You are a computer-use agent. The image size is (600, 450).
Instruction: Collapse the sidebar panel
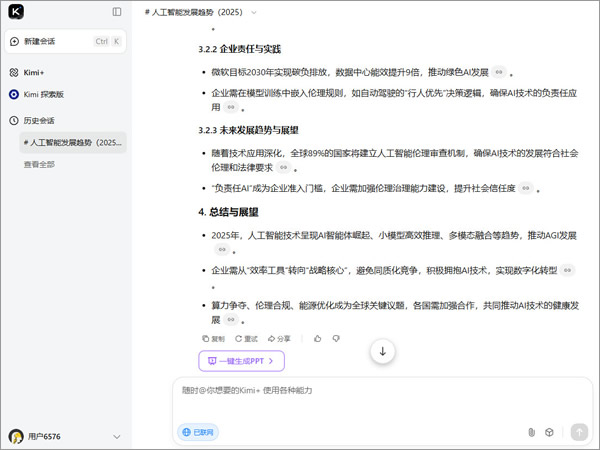click(x=117, y=12)
